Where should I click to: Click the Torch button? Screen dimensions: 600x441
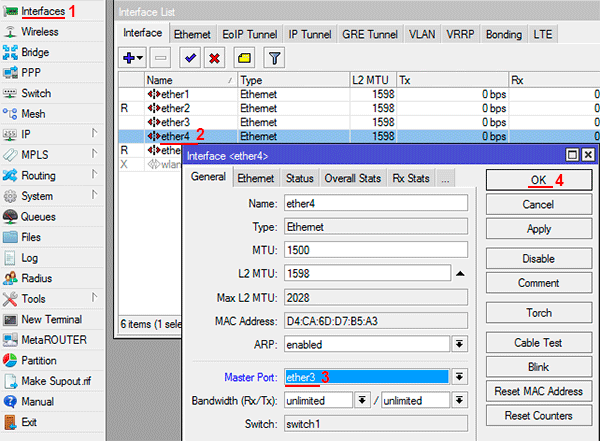click(x=538, y=313)
